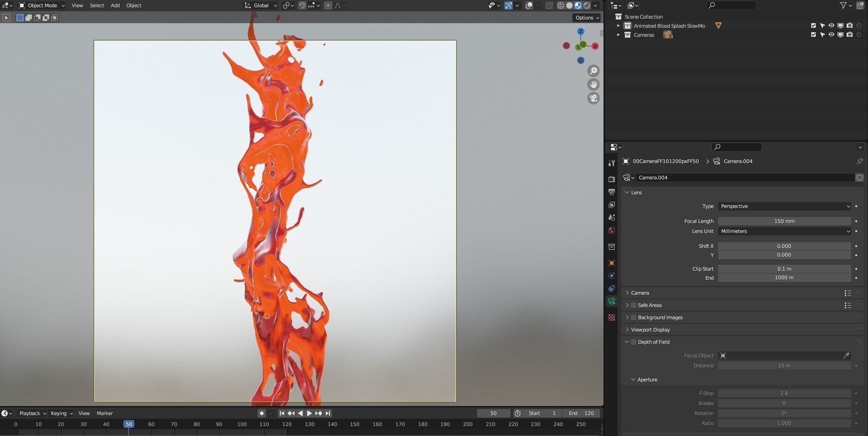Click the eyedropper beside Focus Object

tap(846, 356)
